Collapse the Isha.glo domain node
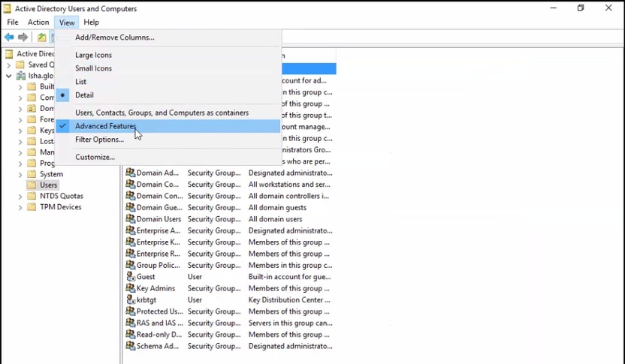 (9, 76)
